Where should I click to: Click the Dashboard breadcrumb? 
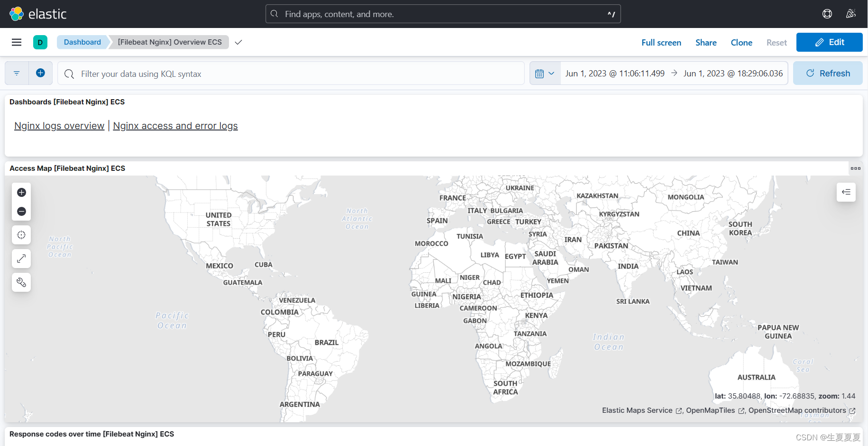82,42
